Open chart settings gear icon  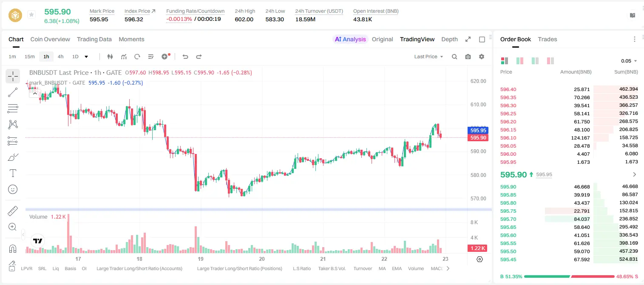[482, 57]
